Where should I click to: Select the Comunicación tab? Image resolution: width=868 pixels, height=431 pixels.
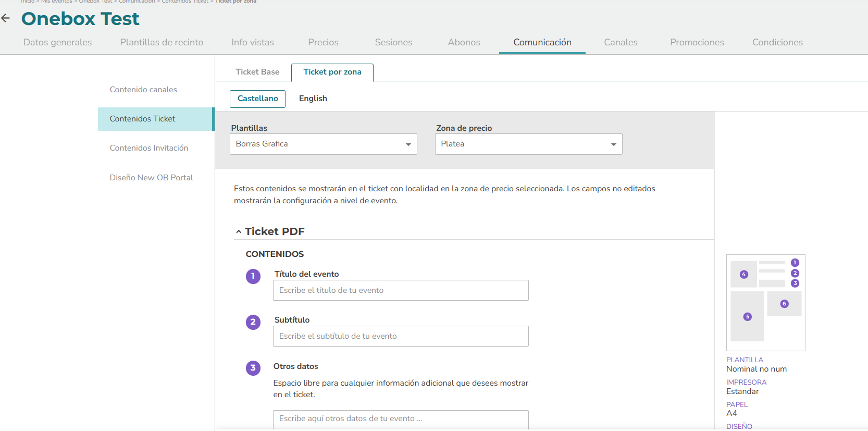pos(542,42)
